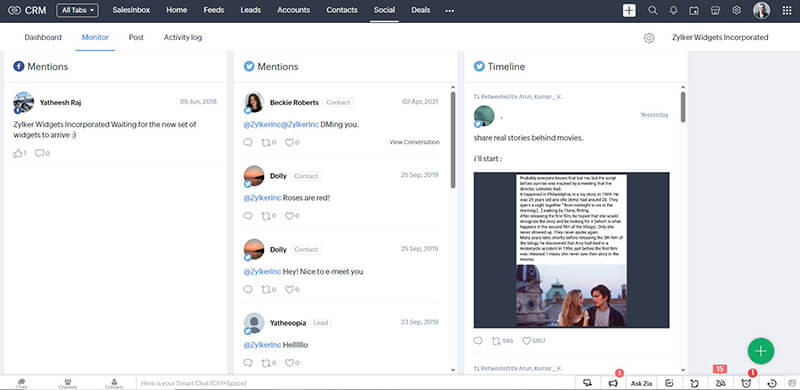Reply to Dolly's 'Nice to e-meet you' tweet
Image resolution: width=800 pixels, height=390 pixels.
pos(248,289)
